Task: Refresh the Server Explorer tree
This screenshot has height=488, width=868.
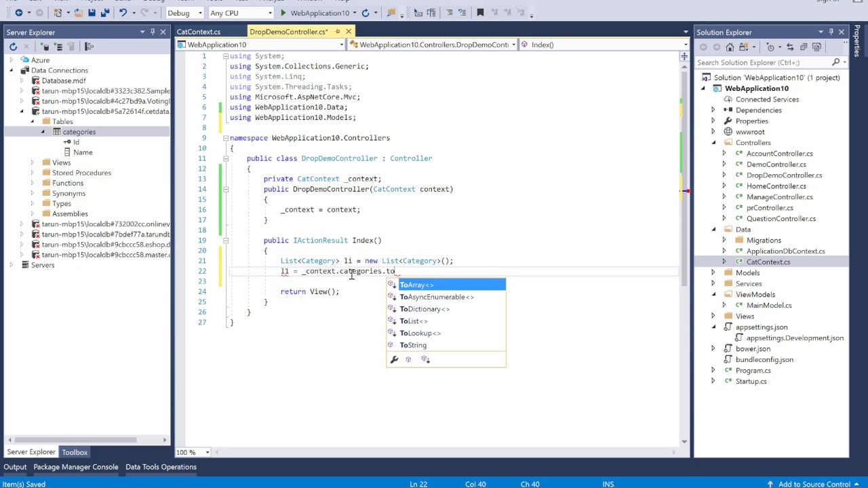Action: (13, 47)
